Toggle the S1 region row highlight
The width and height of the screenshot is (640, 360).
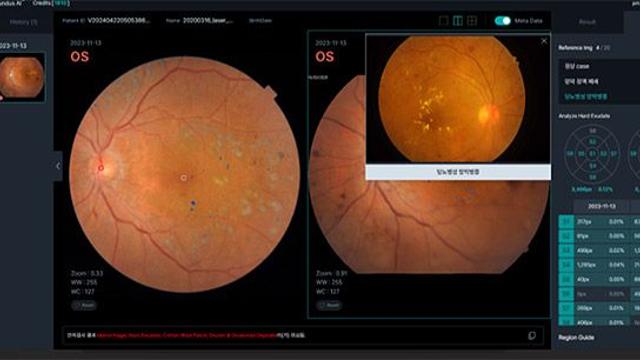pos(566,222)
